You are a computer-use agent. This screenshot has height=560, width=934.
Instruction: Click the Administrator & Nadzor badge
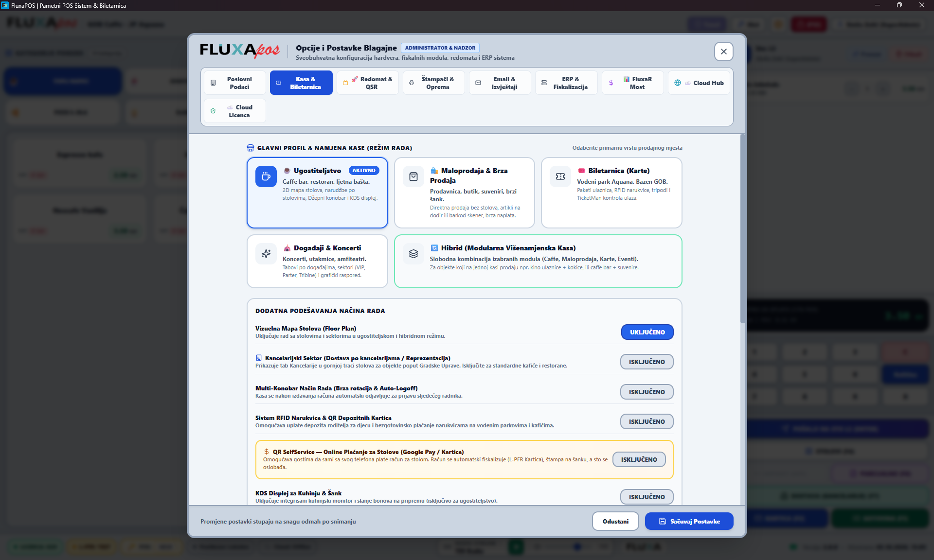[440, 48]
